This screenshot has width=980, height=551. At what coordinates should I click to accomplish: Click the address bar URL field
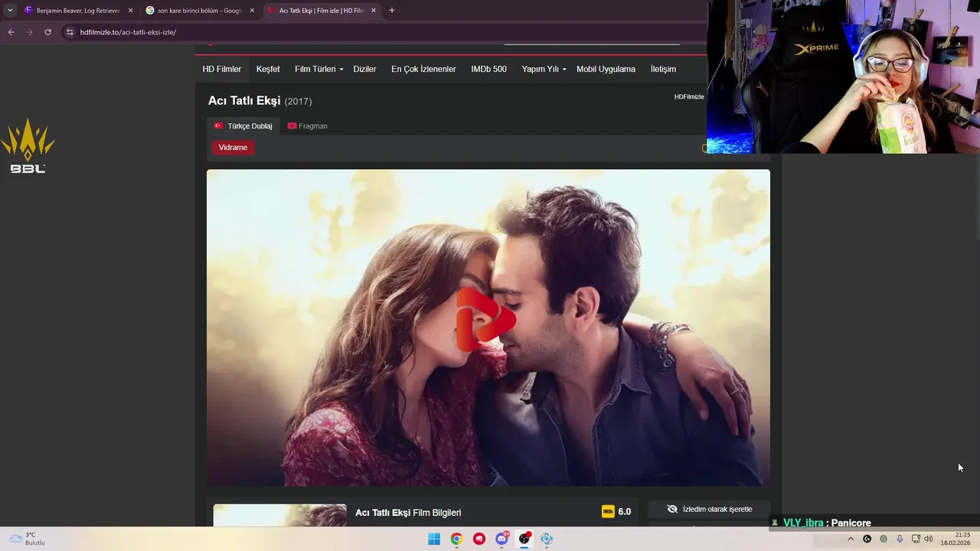click(x=383, y=32)
